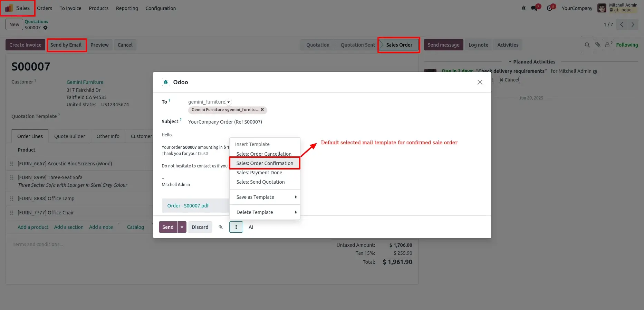Open the Sales app home icon
This screenshot has width=644, height=310.
point(9,8)
